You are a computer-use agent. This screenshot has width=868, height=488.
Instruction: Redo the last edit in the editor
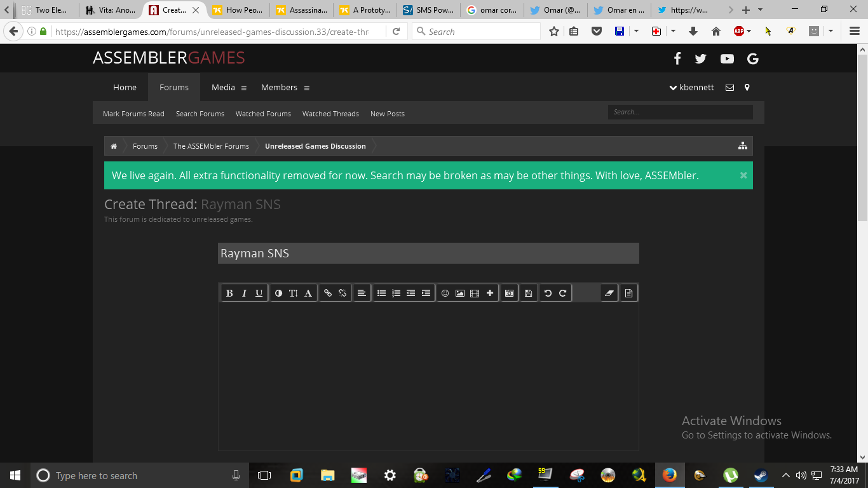(563, 293)
